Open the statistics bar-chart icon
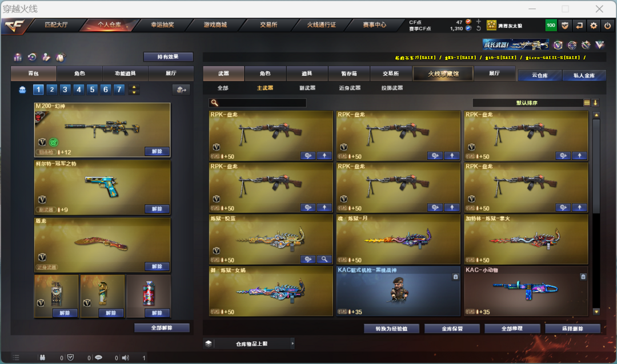 point(18,58)
